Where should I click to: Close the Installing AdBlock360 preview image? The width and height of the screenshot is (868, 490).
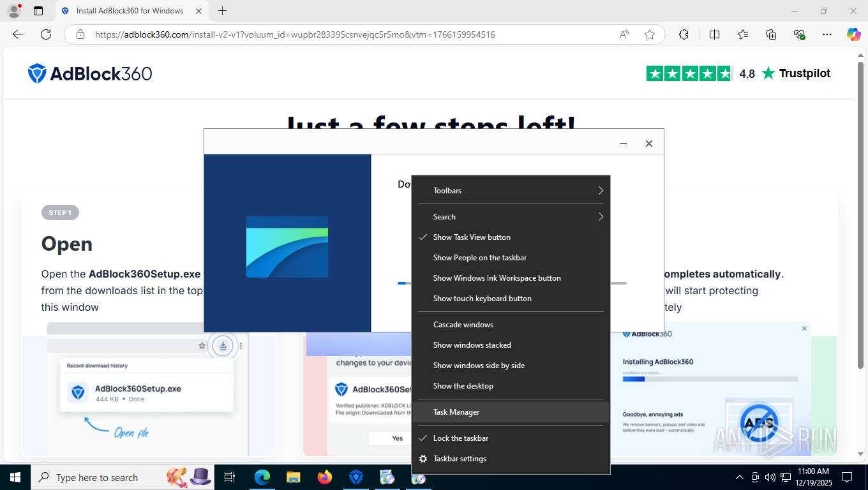click(x=804, y=329)
